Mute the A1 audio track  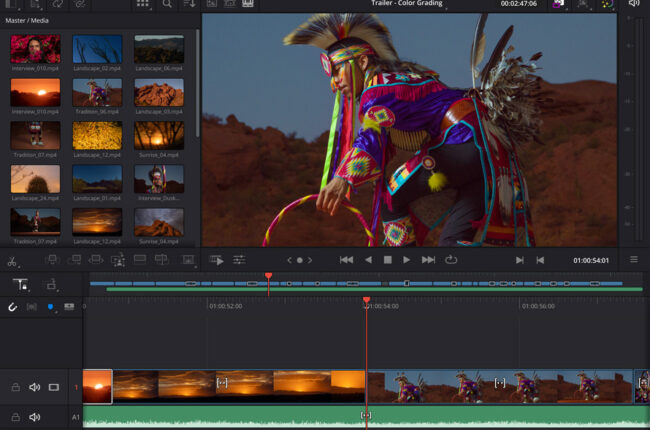coord(35,417)
